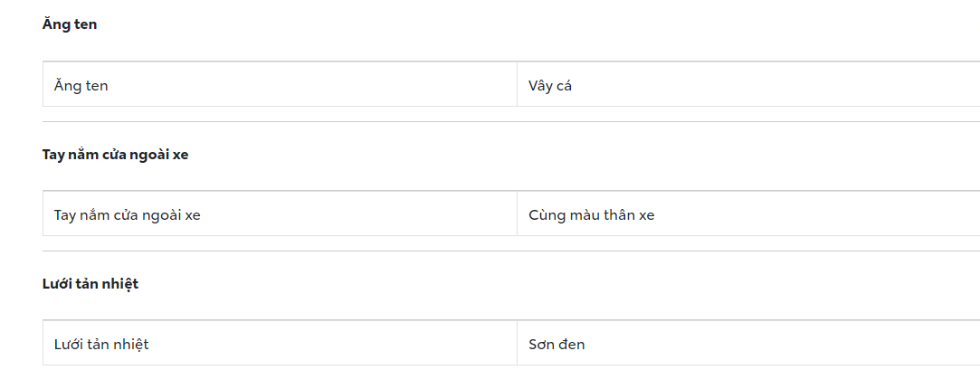Viewport: 980px width, 370px height.
Task: Select the "Vây cá" value cell
Action: pos(550,86)
